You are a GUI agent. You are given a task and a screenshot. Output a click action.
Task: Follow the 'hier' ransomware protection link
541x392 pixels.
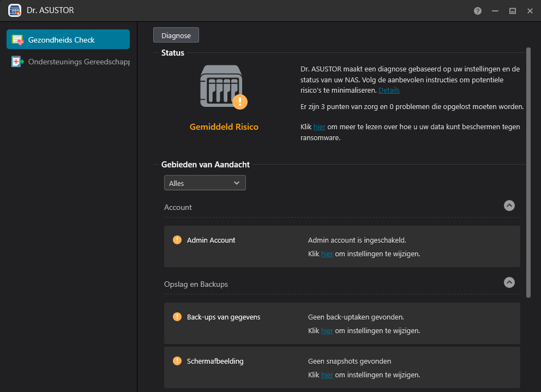click(x=319, y=126)
